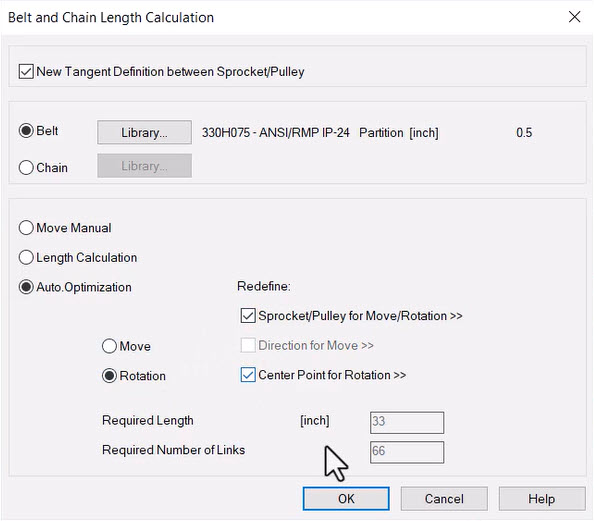Image resolution: width=594 pixels, height=521 pixels.
Task: Cancel the belt calculation dialog
Action: (444, 499)
